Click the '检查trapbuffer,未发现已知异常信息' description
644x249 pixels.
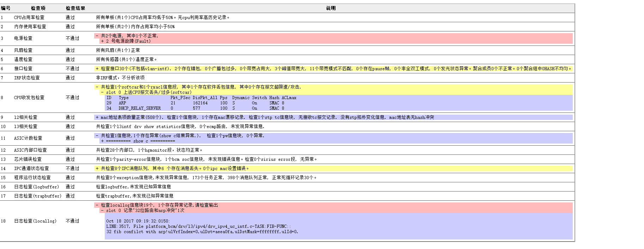pos(135,196)
